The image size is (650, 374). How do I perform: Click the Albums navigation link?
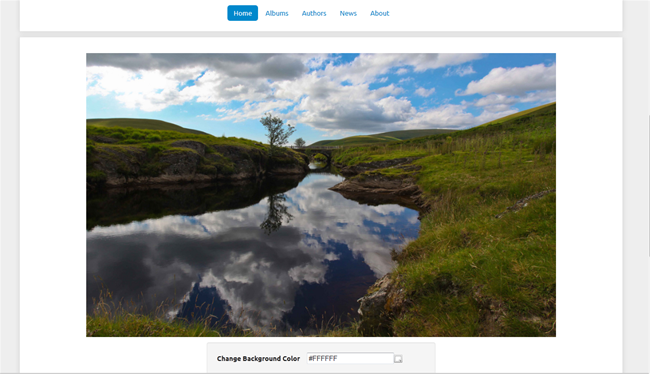(276, 13)
